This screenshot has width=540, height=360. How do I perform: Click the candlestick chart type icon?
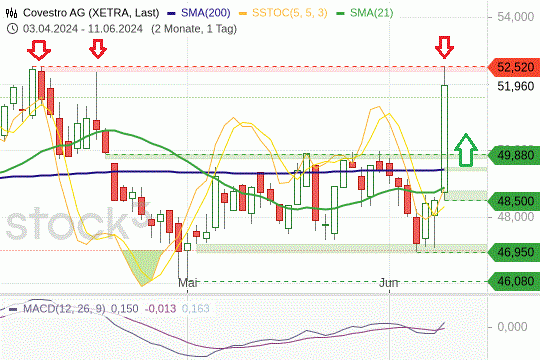[11, 13]
